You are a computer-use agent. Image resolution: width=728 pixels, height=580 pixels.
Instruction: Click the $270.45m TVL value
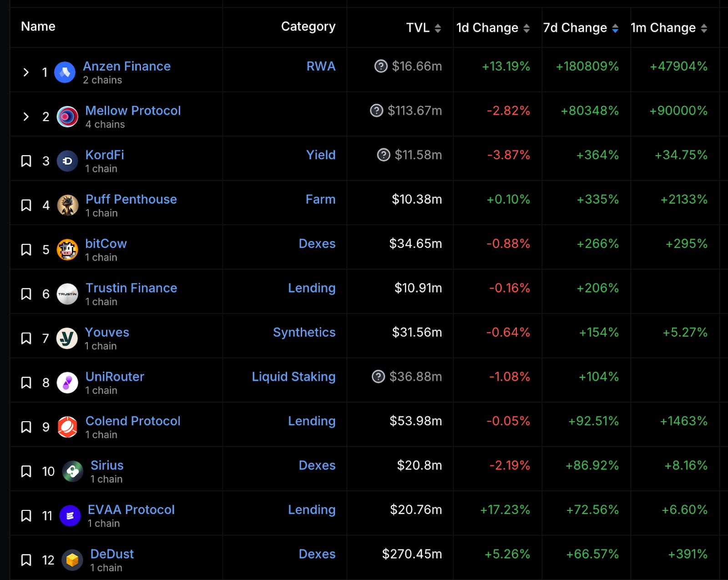[x=412, y=554]
